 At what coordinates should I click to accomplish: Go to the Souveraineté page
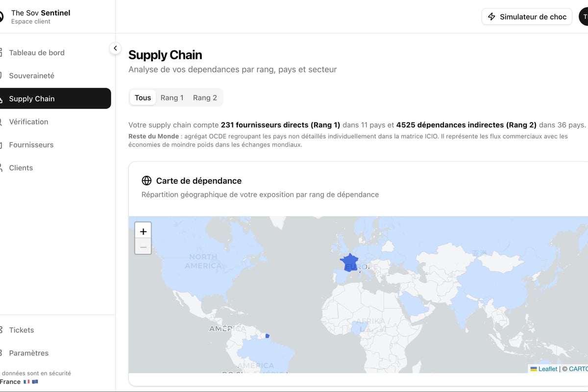[31, 75]
